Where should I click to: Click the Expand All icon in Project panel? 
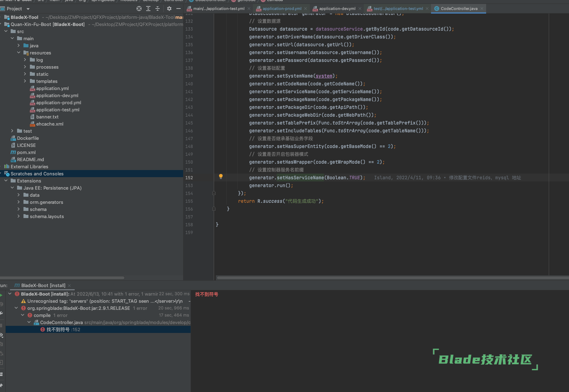[148, 9]
